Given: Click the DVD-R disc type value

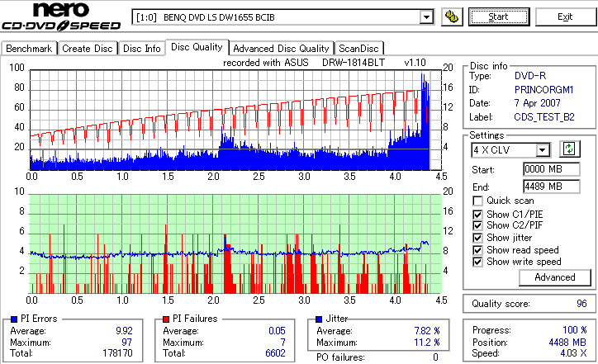Looking at the screenshot, I should [530, 76].
